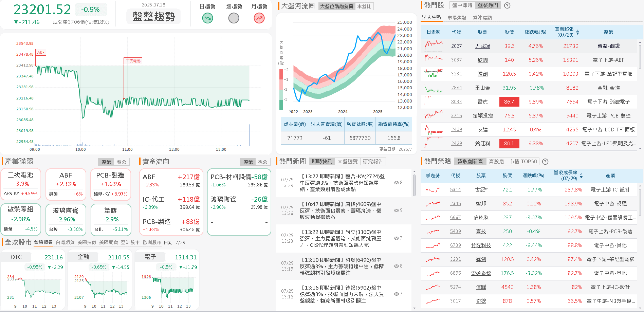The image size is (644, 312).
Task: Click the 週趨勢 gray trend circle icon
Action: coord(234,18)
